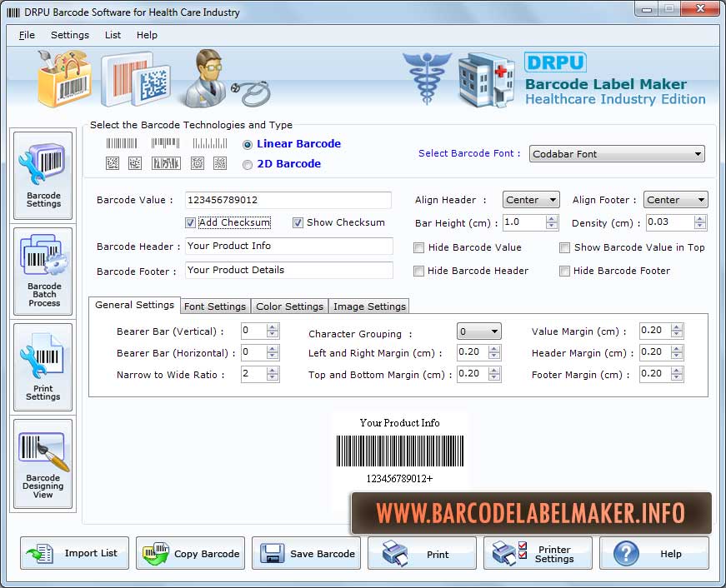Open Select Barcode Font dropdown
726x588 pixels.
pos(617,154)
